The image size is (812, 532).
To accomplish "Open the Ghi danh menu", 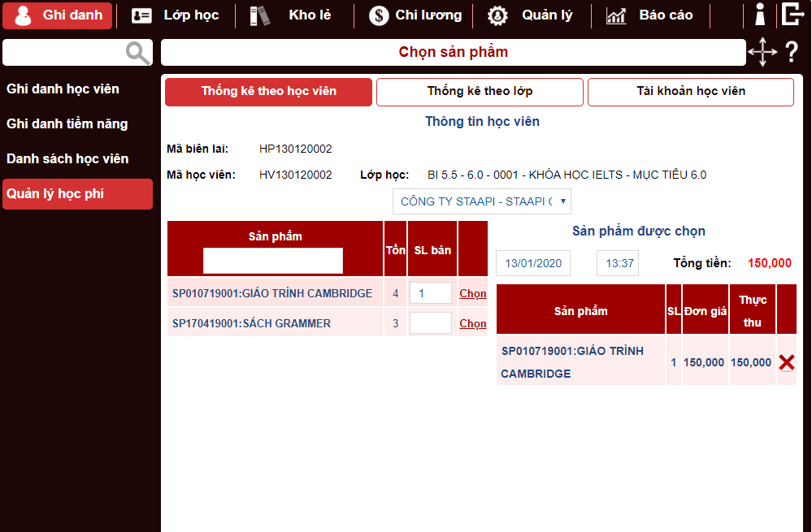I will 58,15.
